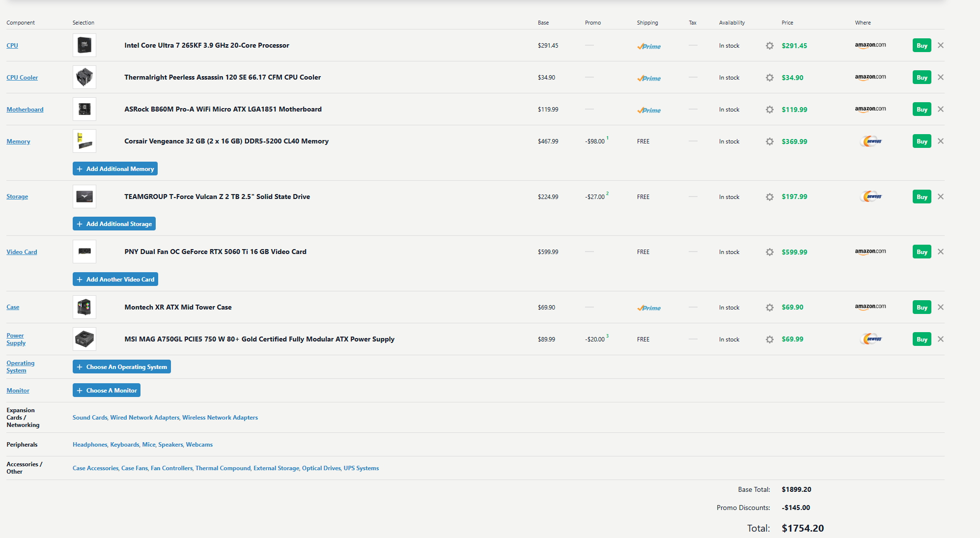
Task: Click Add Another Video Card button
Action: coord(115,279)
